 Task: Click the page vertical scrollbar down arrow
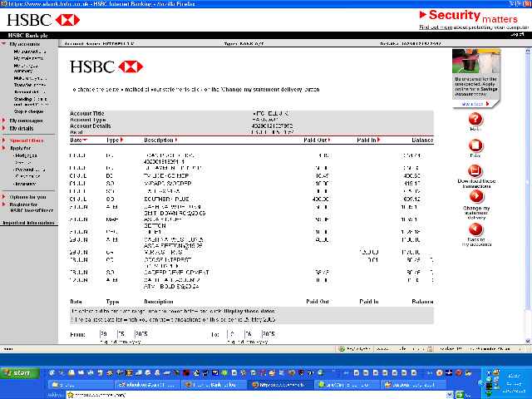tap(528, 341)
